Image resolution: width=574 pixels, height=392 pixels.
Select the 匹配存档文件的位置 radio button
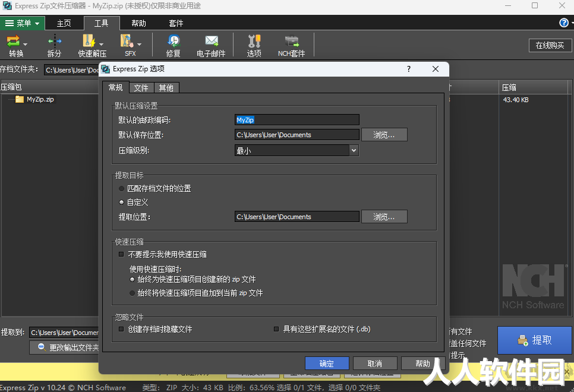[x=122, y=188]
